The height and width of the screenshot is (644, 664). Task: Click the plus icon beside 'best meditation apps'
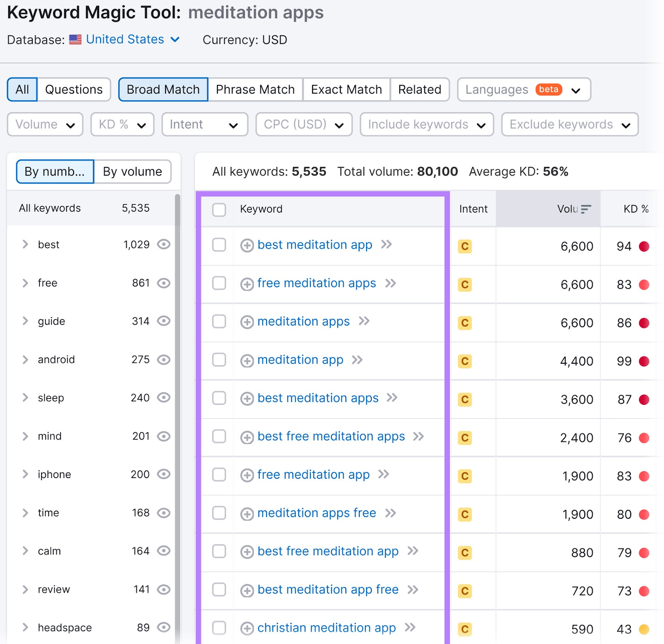coord(247,399)
